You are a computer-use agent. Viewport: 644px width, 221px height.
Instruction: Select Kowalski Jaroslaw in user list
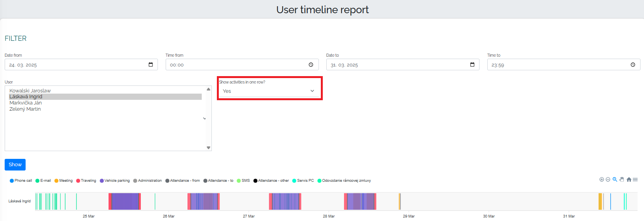tap(30, 90)
